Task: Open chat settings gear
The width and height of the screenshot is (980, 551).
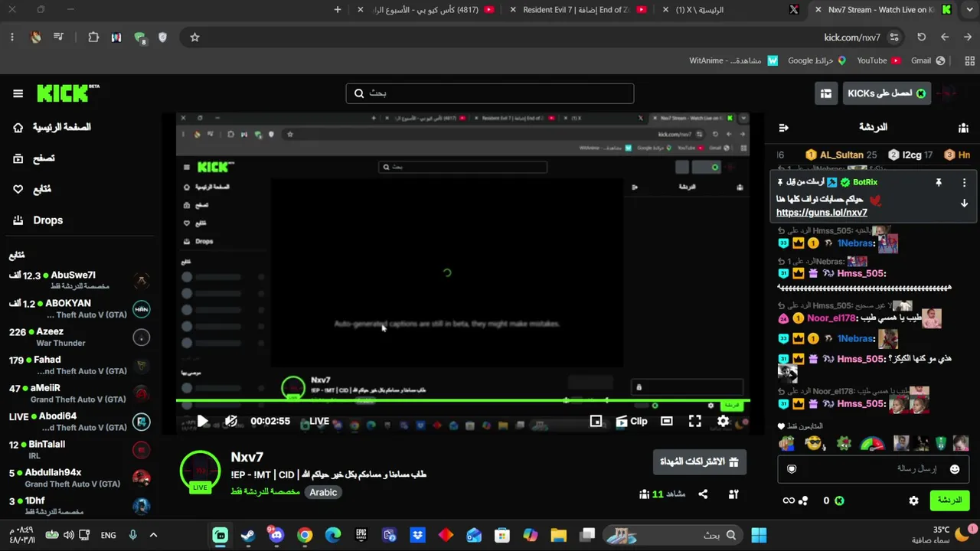Action: coord(913,500)
